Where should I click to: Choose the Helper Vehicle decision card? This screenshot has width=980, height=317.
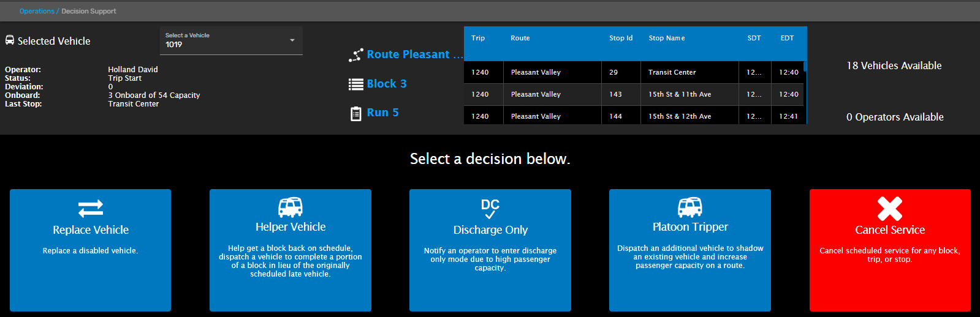coord(291,250)
